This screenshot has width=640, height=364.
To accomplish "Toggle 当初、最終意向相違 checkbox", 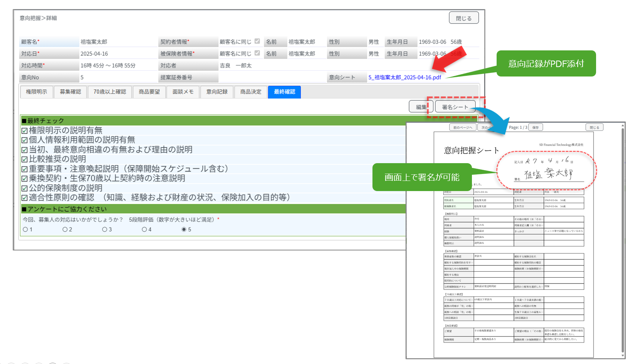I will click(x=25, y=150).
